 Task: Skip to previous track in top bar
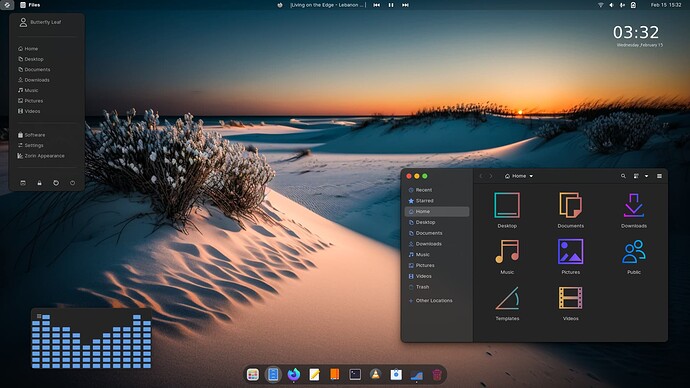(377, 5)
